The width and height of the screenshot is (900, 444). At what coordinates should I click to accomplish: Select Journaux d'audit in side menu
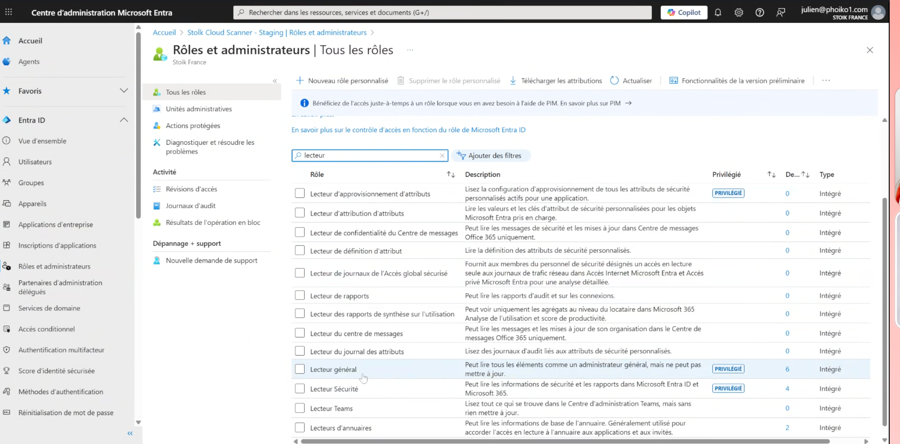click(190, 206)
